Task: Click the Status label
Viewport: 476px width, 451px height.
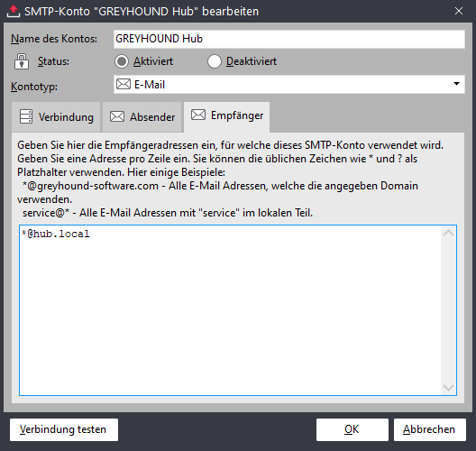Action: (x=53, y=61)
